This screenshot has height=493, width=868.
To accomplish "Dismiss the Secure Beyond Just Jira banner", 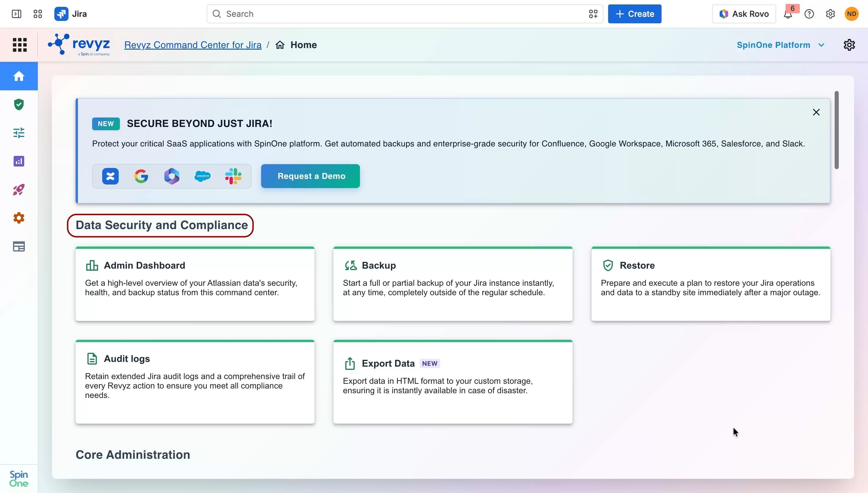I will coord(816,112).
